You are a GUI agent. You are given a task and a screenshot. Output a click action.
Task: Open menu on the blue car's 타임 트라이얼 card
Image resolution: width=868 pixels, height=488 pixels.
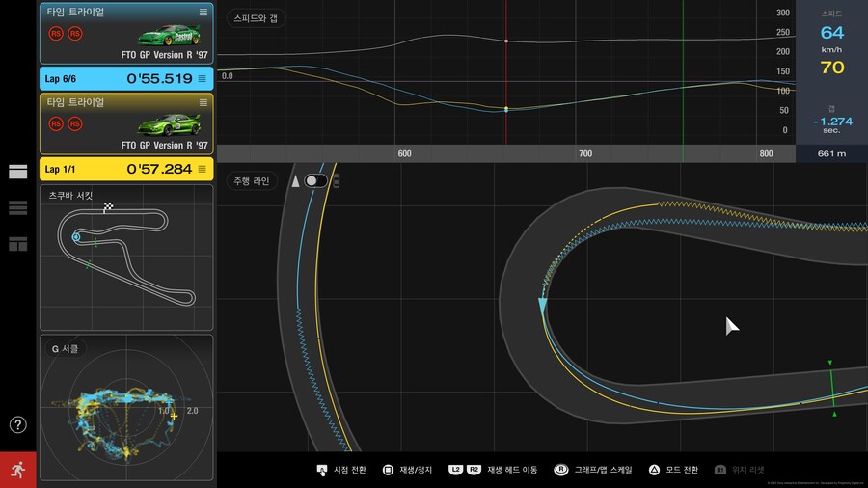point(203,12)
